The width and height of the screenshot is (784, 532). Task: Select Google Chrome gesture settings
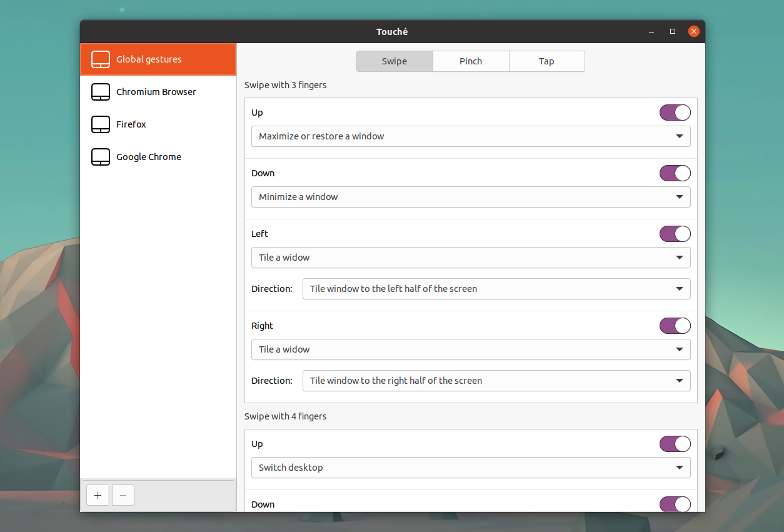pos(148,157)
